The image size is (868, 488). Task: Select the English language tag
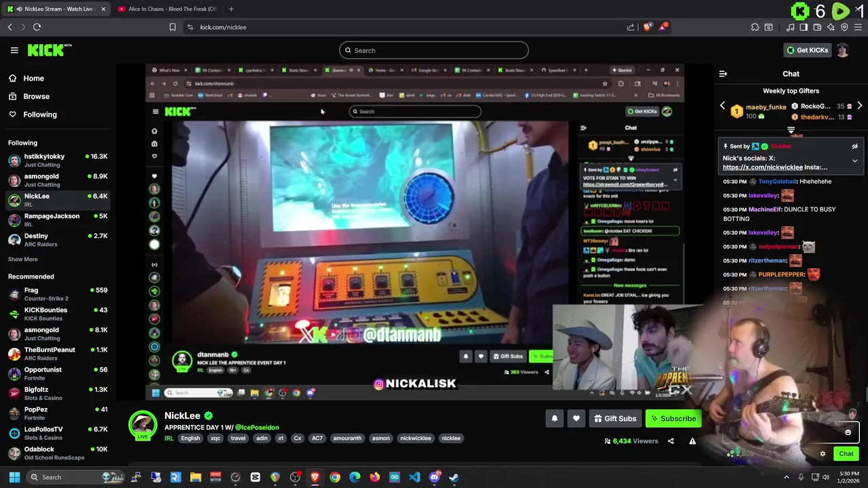pos(191,439)
